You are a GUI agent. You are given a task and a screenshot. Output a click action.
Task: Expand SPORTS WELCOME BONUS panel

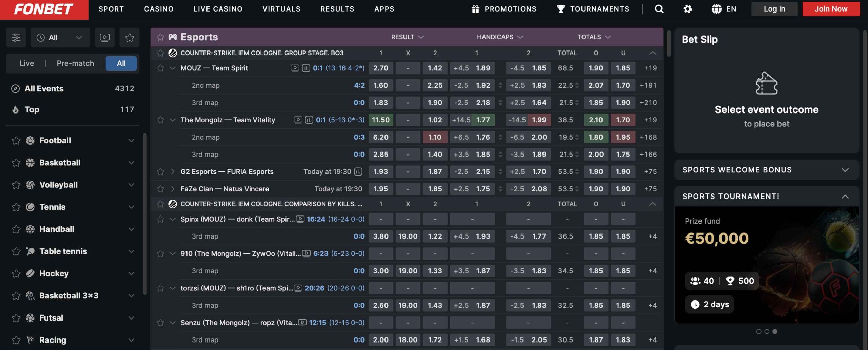[x=767, y=170]
